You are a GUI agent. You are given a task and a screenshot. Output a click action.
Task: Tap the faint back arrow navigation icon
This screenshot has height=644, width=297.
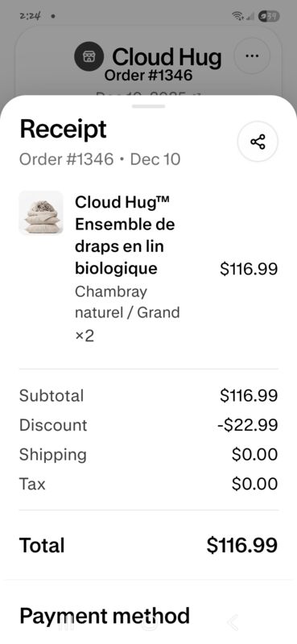click(233, 622)
